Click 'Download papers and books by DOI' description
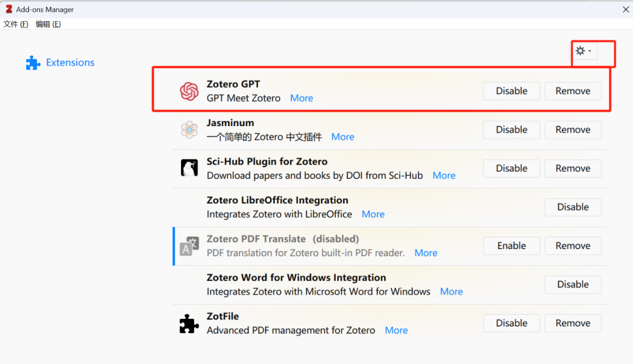This screenshot has height=364, width=633. [315, 175]
